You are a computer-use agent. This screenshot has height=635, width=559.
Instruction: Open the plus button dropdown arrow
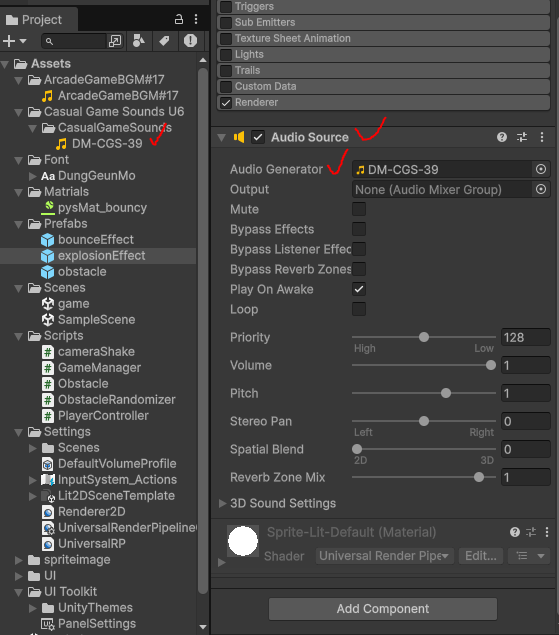(x=23, y=41)
